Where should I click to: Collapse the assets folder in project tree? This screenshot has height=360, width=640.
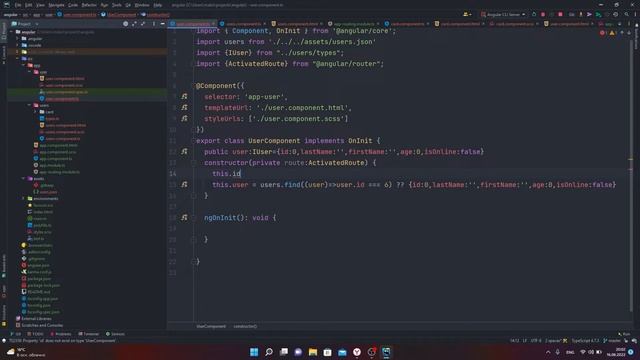23,178
